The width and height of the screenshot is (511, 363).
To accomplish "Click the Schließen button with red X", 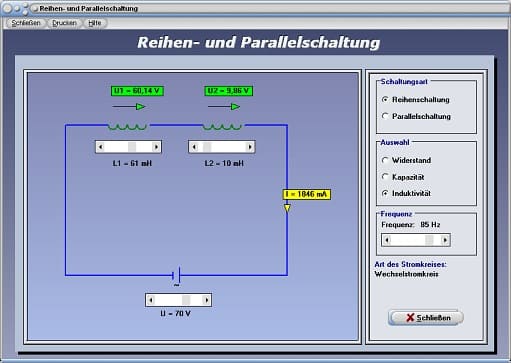I will 426,318.
